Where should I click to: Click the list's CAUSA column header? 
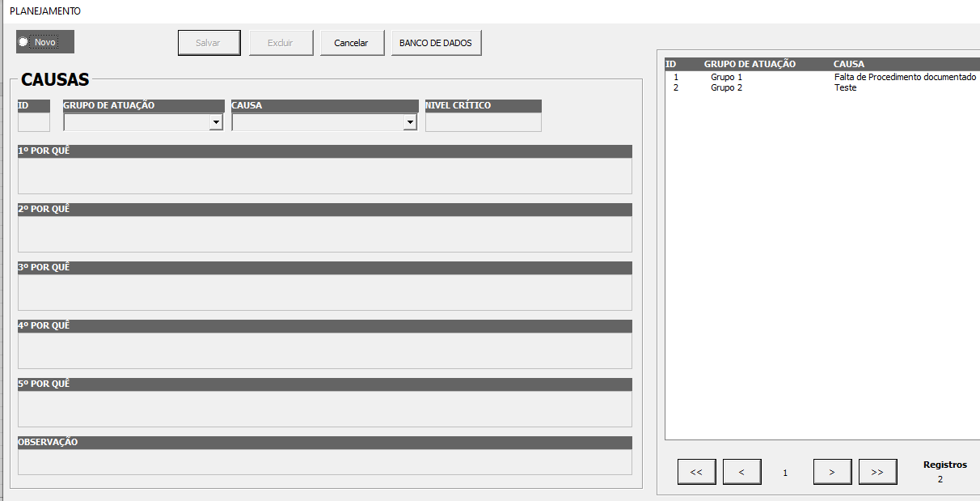(x=849, y=64)
